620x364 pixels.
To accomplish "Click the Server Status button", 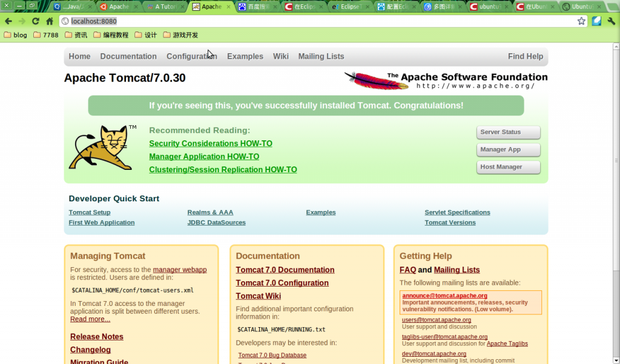I will pyautogui.click(x=509, y=132).
